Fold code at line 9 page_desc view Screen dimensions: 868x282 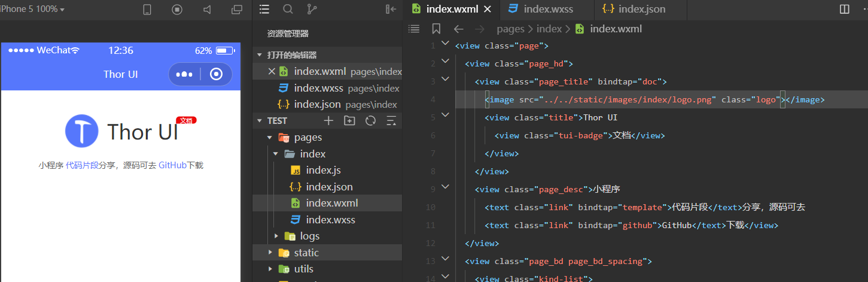coord(444,187)
